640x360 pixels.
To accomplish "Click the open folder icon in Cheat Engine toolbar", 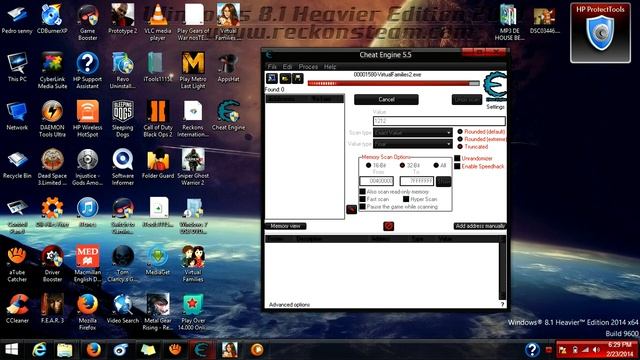I will click(x=285, y=78).
